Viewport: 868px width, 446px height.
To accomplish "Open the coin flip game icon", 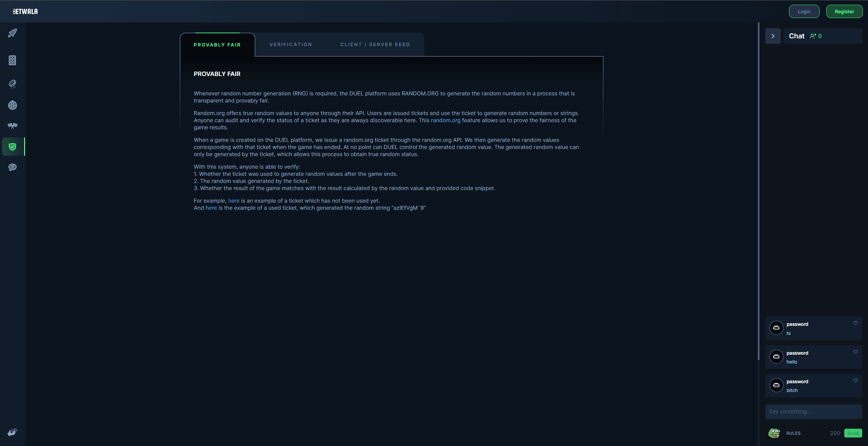I will tap(13, 84).
